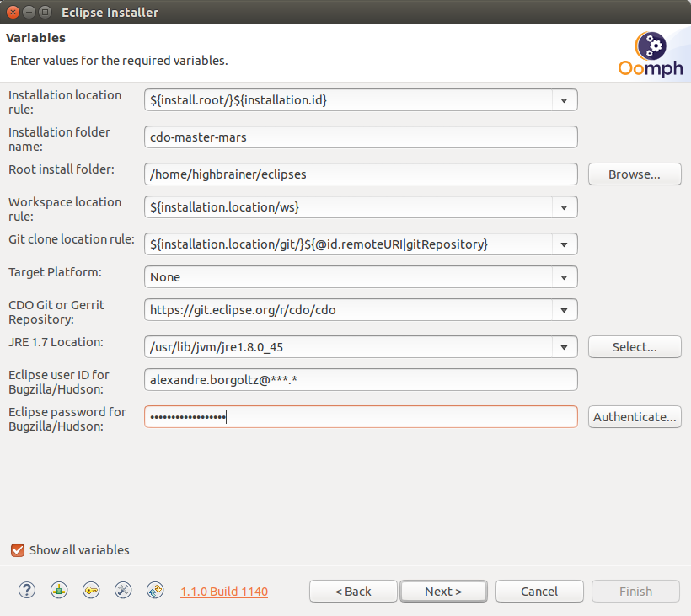
Task: Open the network proxy tools icon
Action: click(123, 591)
